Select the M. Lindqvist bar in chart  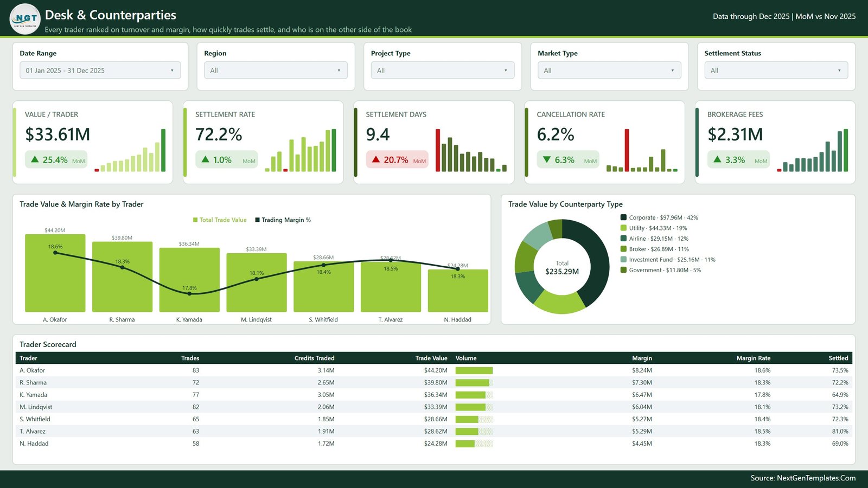257,283
